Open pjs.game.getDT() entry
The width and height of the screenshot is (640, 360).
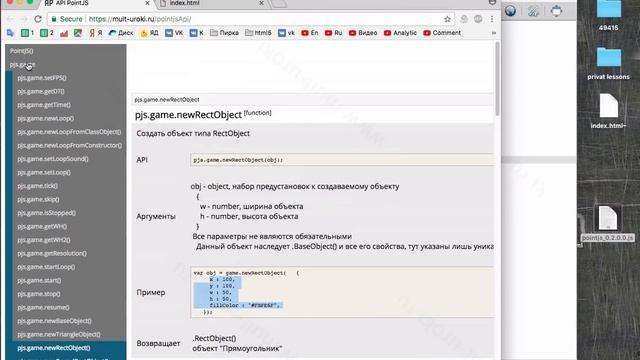click(41, 91)
